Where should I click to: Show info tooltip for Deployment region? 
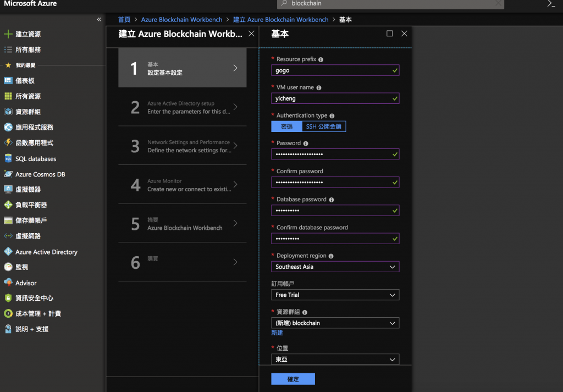pyautogui.click(x=330, y=256)
